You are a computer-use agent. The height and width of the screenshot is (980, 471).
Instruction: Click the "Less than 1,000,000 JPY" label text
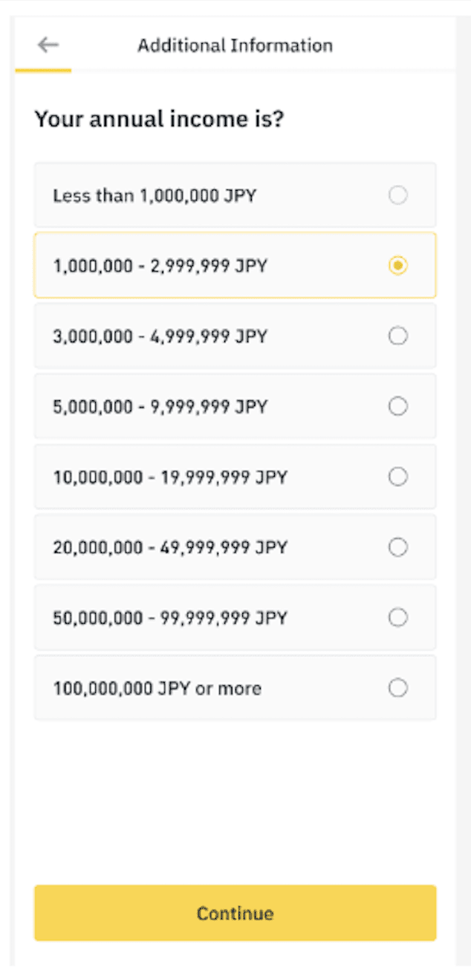click(155, 196)
